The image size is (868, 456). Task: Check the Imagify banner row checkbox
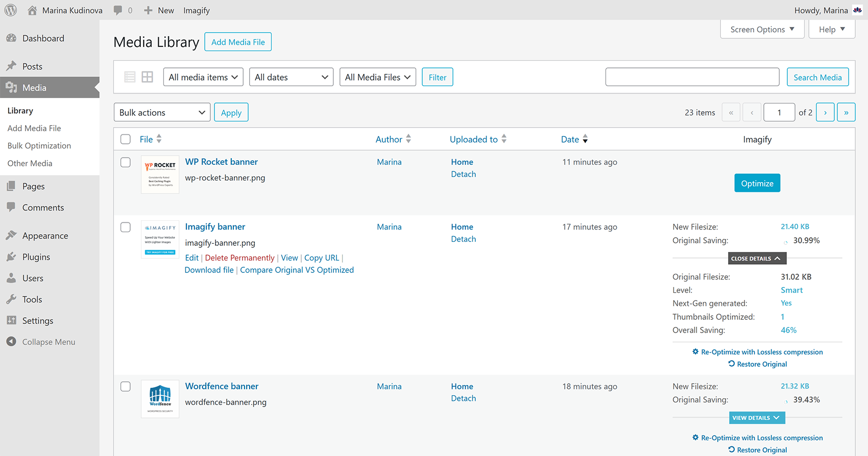tap(126, 227)
